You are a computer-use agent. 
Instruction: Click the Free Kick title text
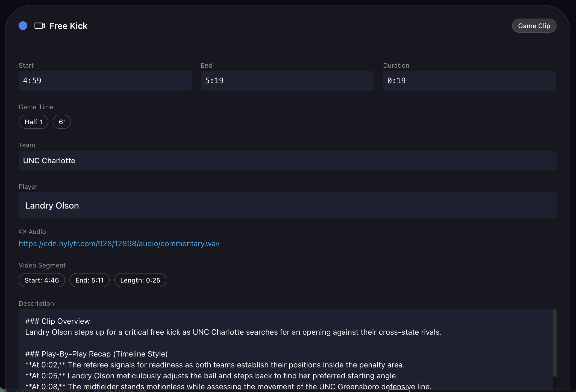68,26
